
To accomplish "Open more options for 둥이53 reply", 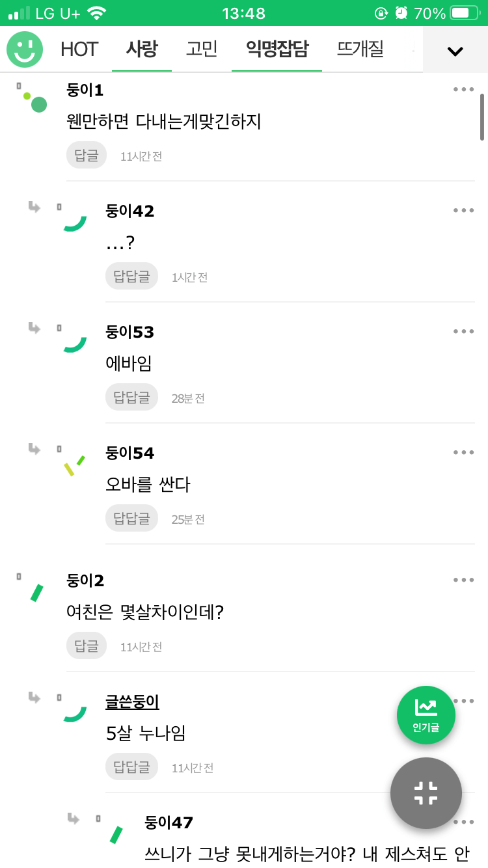I will [464, 332].
